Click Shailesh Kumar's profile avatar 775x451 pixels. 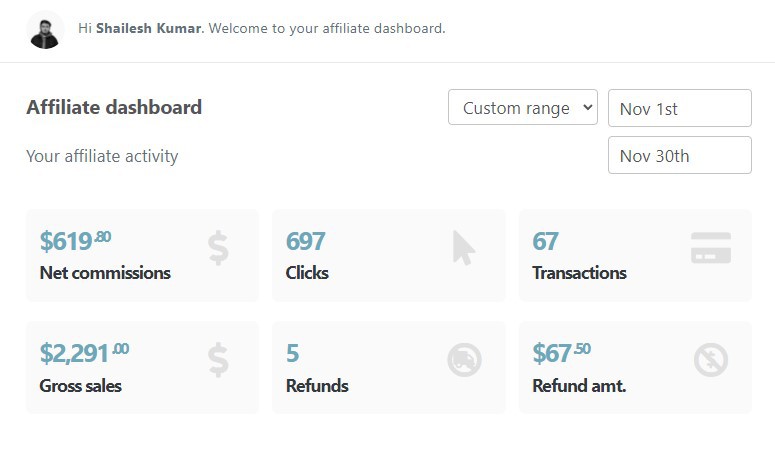[x=45, y=31]
